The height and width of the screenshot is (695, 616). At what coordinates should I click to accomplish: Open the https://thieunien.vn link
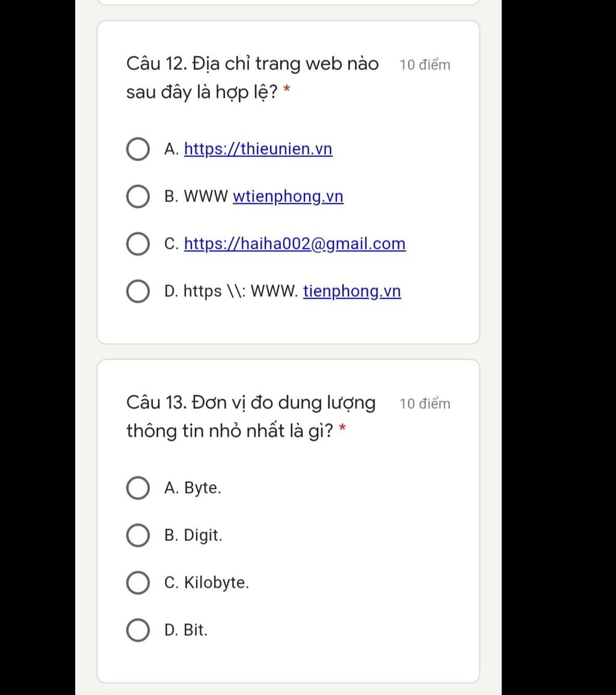click(x=258, y=149)
